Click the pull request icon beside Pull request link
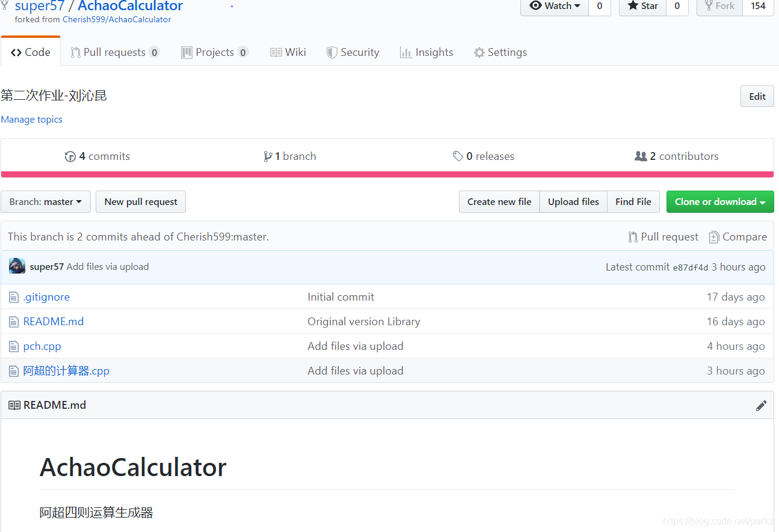The width and height of the screenshot is (779, 532). click(x=633, y=237)
